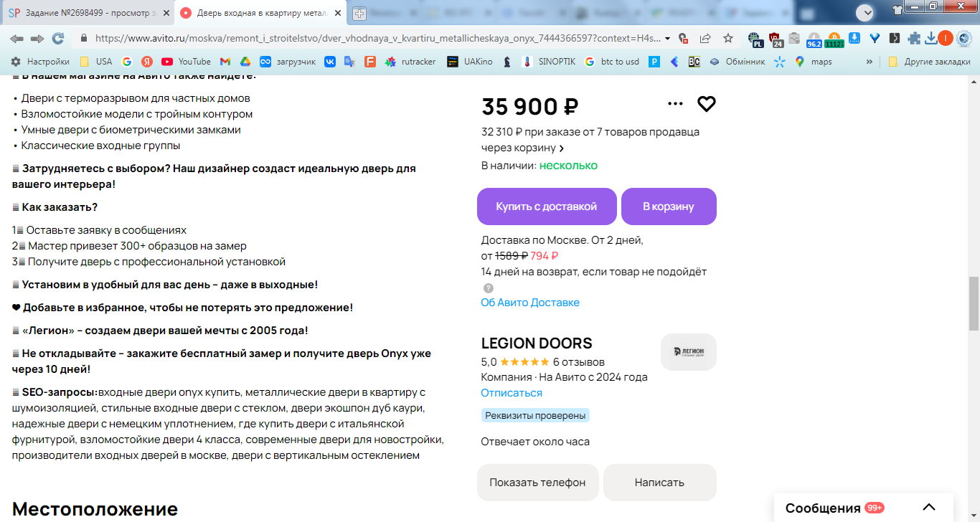
Task: Reload the page with the refresh icon
Action: pyautogui.click(x=58, y=38)
